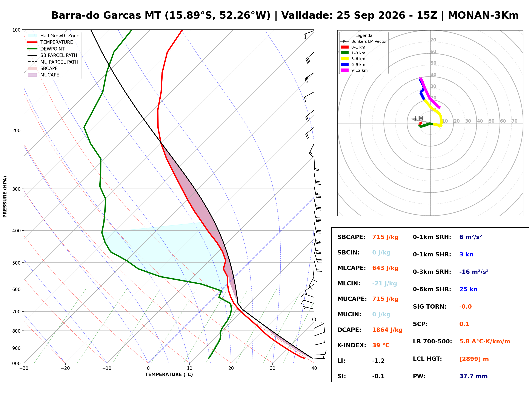Click the DCAPE value 1864 J/kg

pyautogui.click(x=387, y=330)
